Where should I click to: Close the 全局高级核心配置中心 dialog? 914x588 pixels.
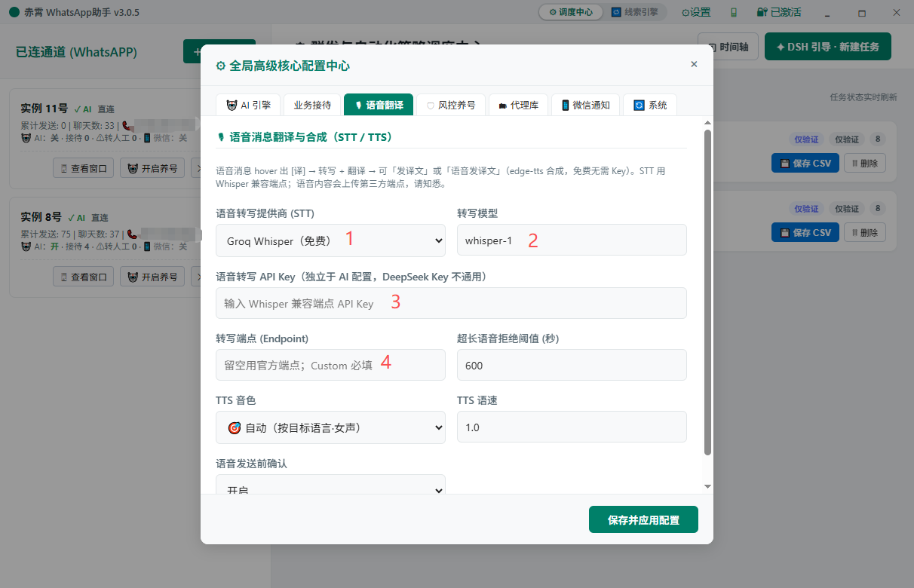[694, 65]
